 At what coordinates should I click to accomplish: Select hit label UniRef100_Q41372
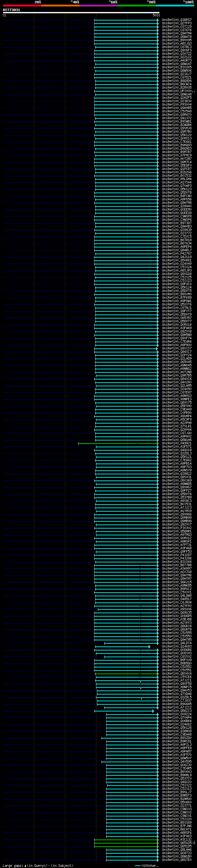coord(176,118)
